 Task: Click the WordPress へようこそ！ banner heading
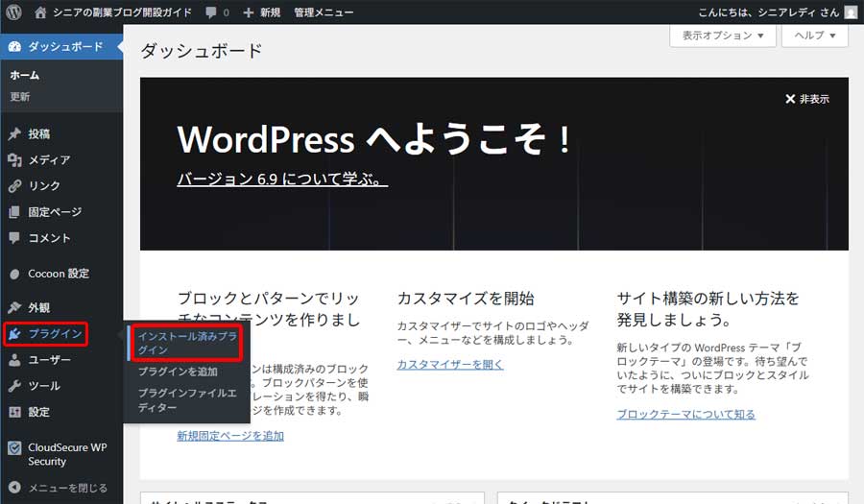374,139
